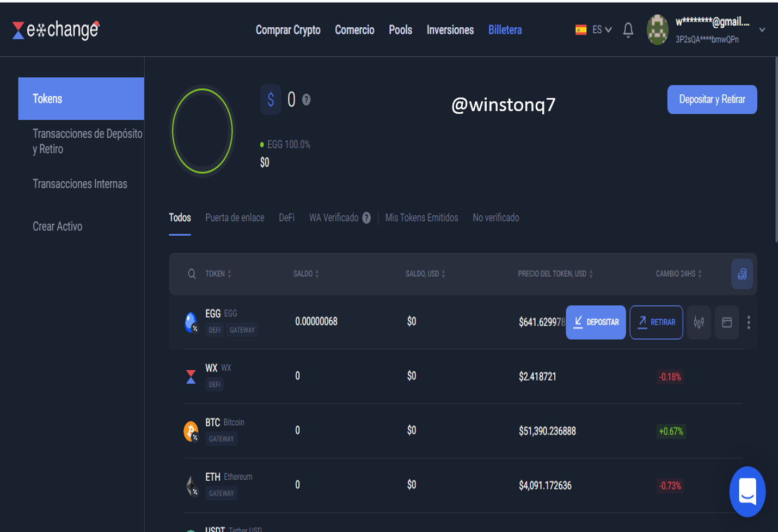Click the search magnifier in token table
Viewport: 778px width, 532px height.
pos(192,274)
